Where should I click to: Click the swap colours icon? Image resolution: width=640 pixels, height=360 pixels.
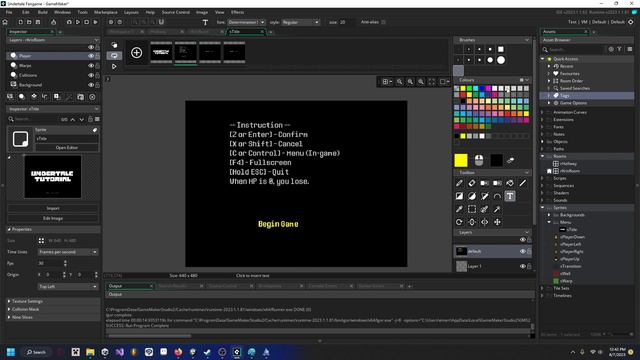[510, 160]
